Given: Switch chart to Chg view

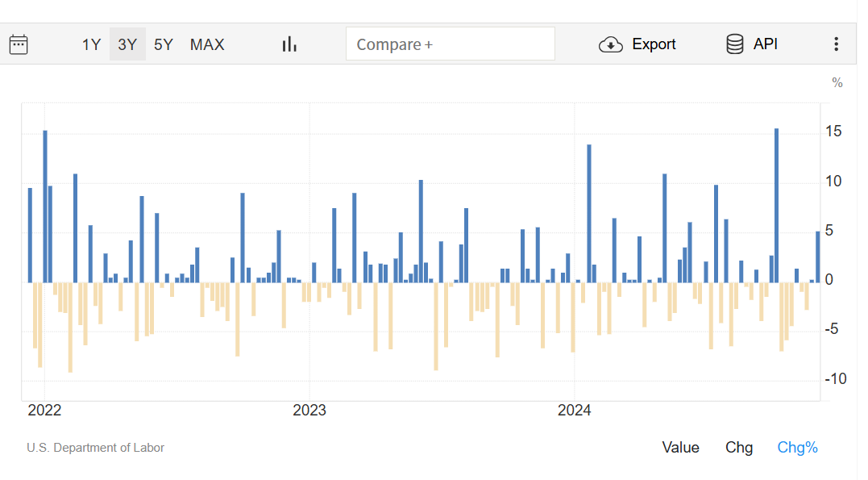Looking at the screenshot, I should point(739,448).
